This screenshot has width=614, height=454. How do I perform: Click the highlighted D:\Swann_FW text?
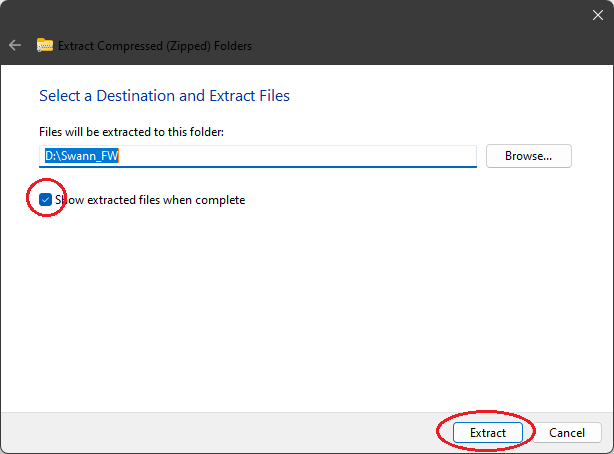point(82,156)
